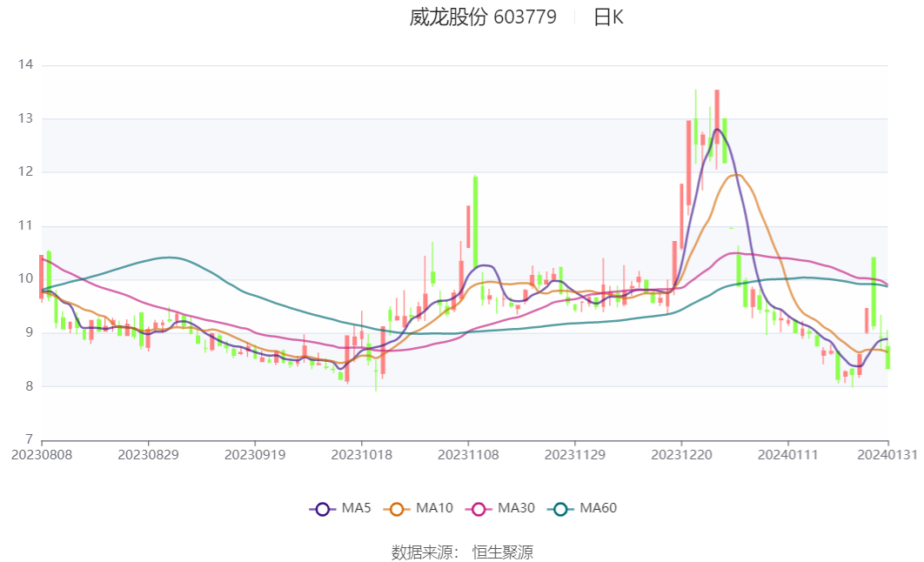Toggle the MA10 legend series

pos(418,508)
